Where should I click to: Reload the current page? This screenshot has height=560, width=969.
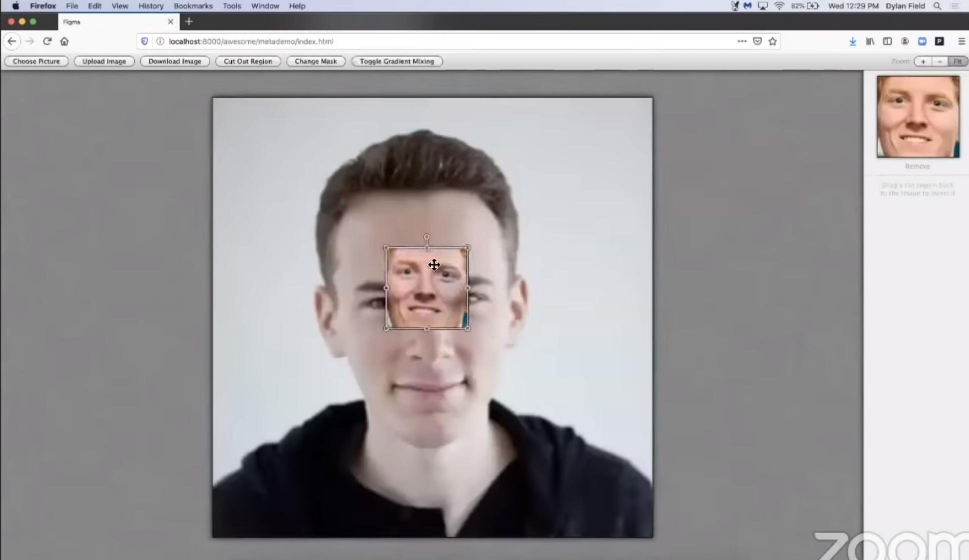tap(47, 41)
